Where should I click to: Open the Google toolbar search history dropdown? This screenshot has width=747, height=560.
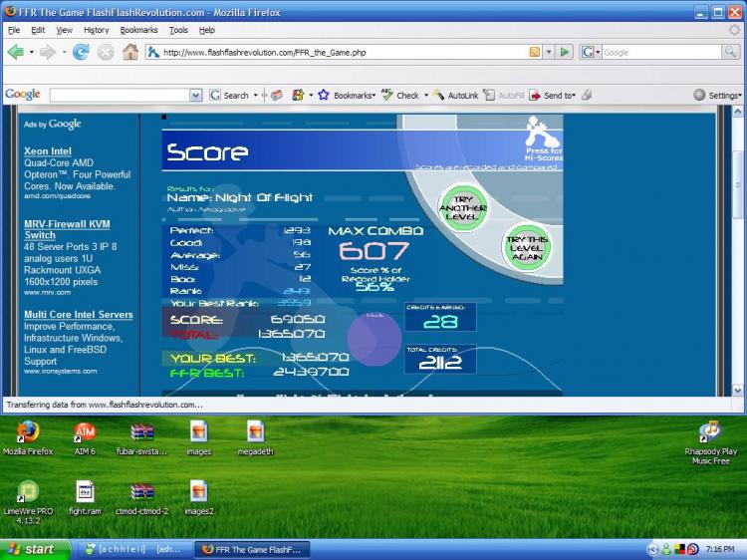[x=195, y=95]
